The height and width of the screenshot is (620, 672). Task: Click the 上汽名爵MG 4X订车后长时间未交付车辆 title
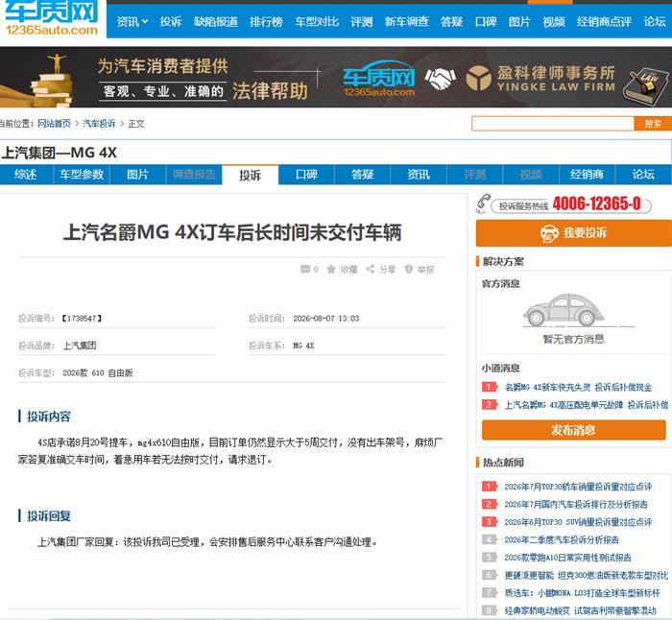pyautogui.click(x=232, y=232)
